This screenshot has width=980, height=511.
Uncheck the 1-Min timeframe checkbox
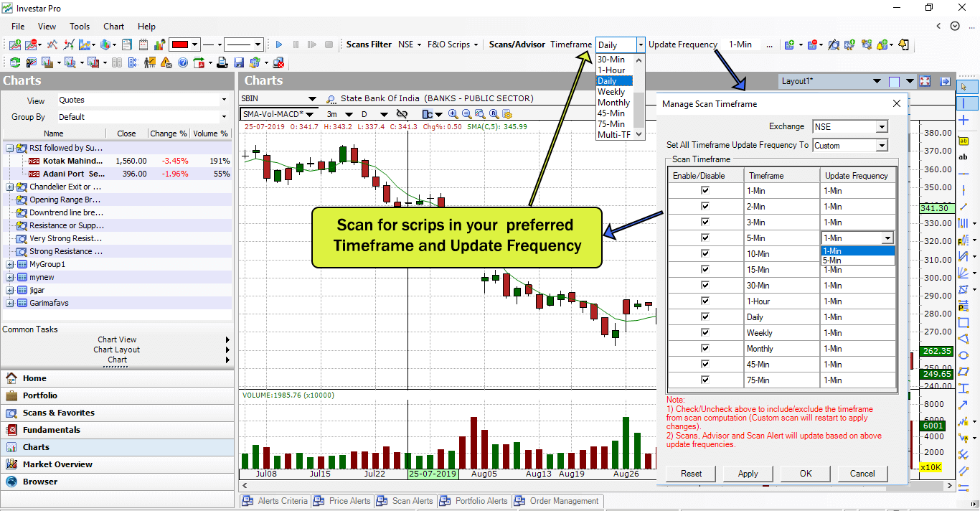tap(705, 190)
